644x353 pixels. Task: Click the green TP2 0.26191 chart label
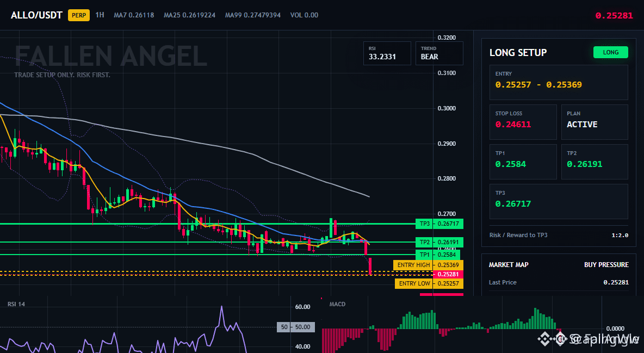[x=439, y=242]
